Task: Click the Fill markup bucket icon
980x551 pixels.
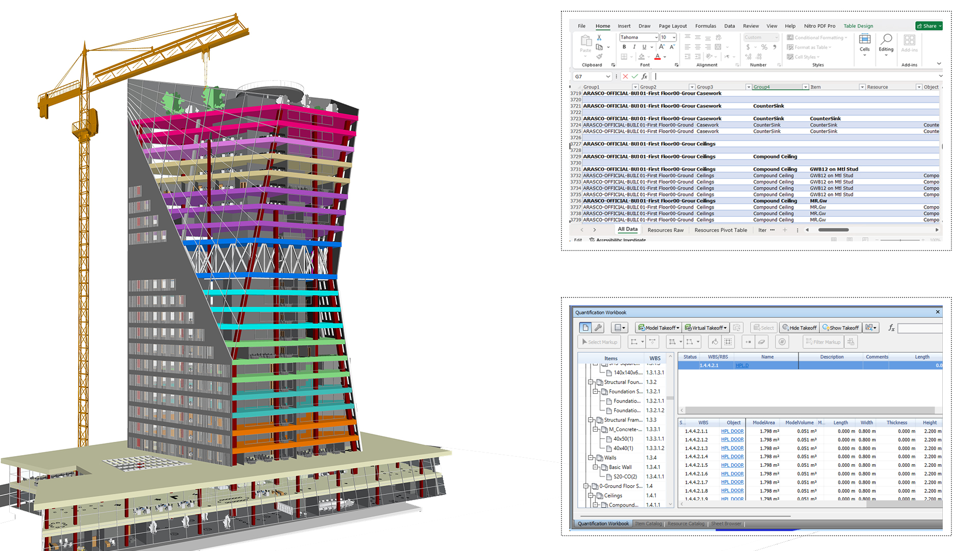Action: click(715, 342)
